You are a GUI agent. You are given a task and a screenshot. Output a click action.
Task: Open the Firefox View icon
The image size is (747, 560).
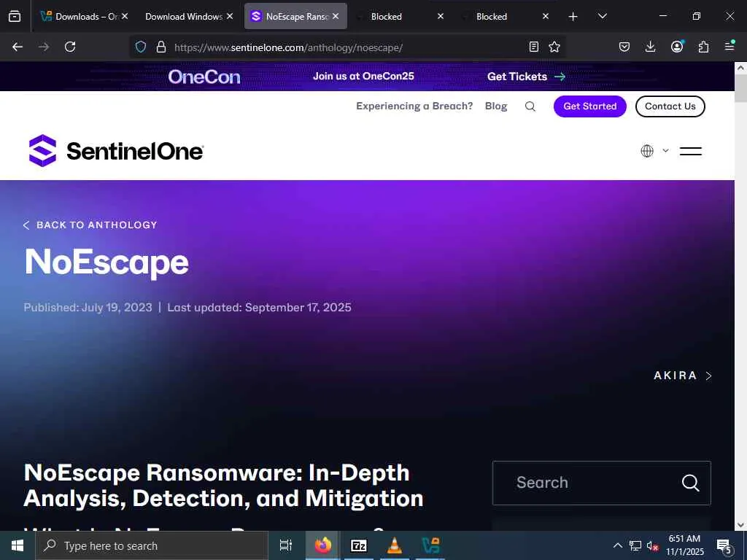pos(15,16)
